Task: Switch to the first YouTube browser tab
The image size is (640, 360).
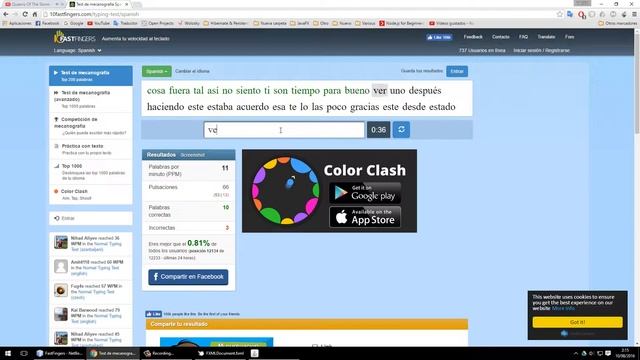Action: [x=32, y=4]
